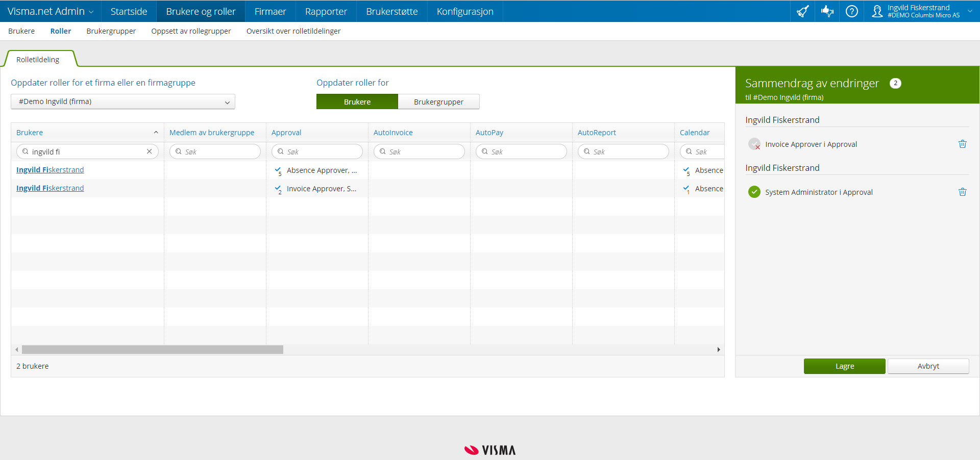Click the changes count badge showing 2
This screenshot has width=980, height=460.
click(895, 83)
